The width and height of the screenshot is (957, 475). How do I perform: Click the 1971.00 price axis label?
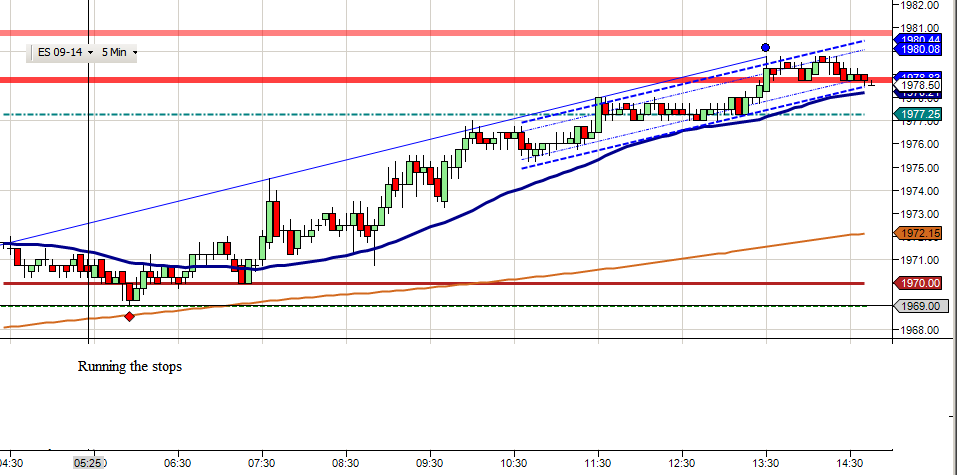tap(922, 261)
